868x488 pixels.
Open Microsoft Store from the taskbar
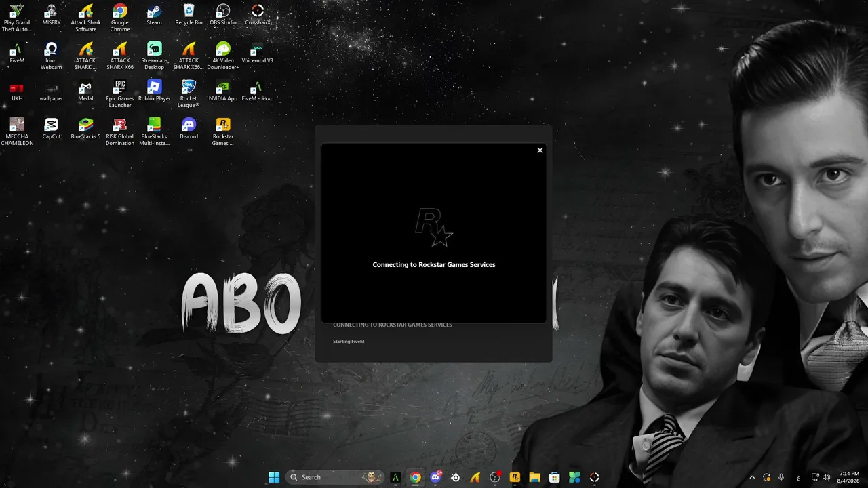tap(555, 477)
